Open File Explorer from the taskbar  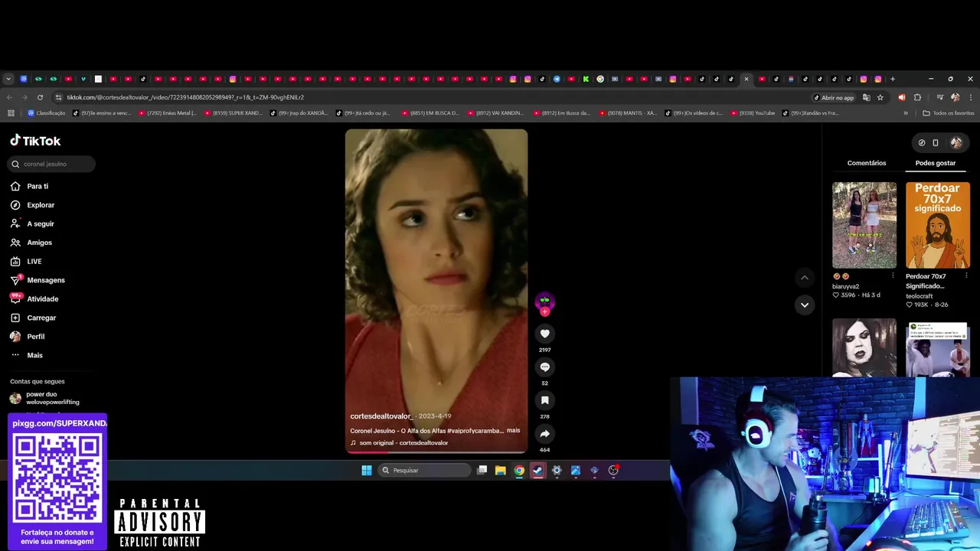(500, 471)
